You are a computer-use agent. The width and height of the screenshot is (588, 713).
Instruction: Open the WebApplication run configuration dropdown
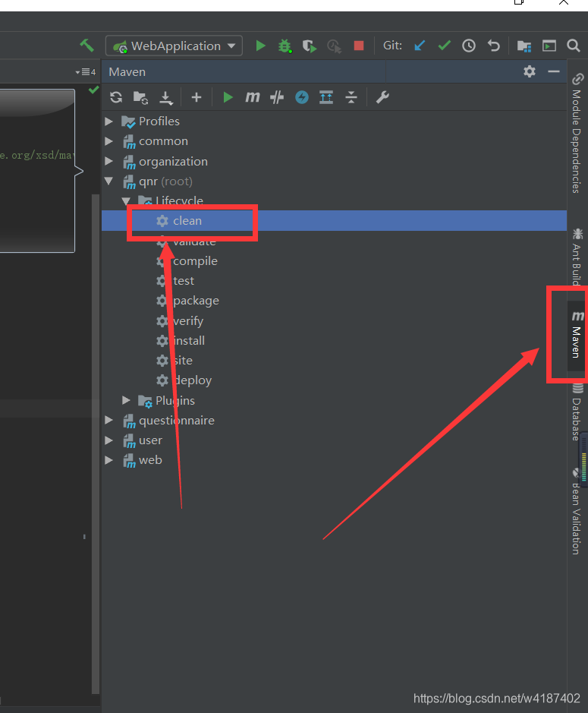click(x=174, y=46)
